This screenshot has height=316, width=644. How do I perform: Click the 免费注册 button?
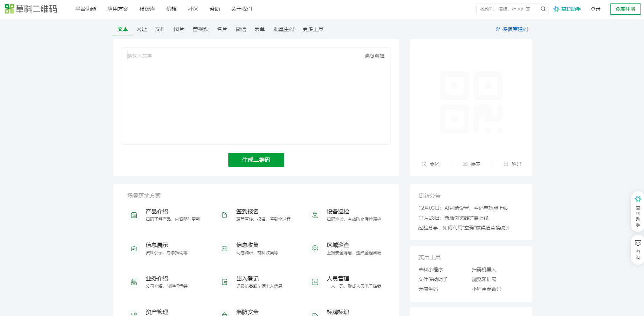pyautogui.click(x=625, y=9)
